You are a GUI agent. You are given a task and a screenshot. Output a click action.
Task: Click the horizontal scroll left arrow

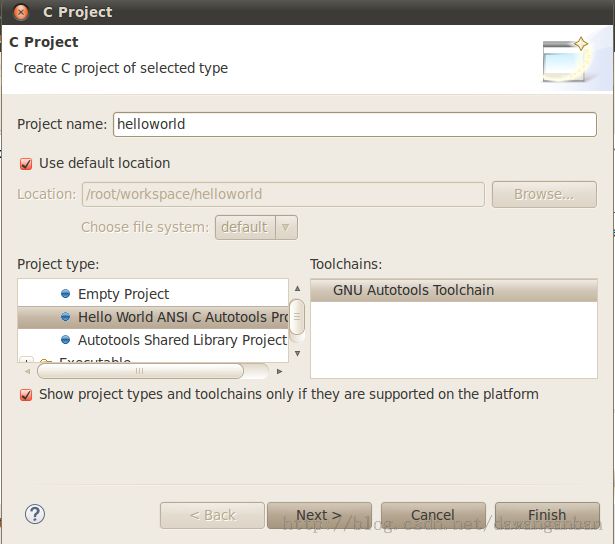[27, 371]
